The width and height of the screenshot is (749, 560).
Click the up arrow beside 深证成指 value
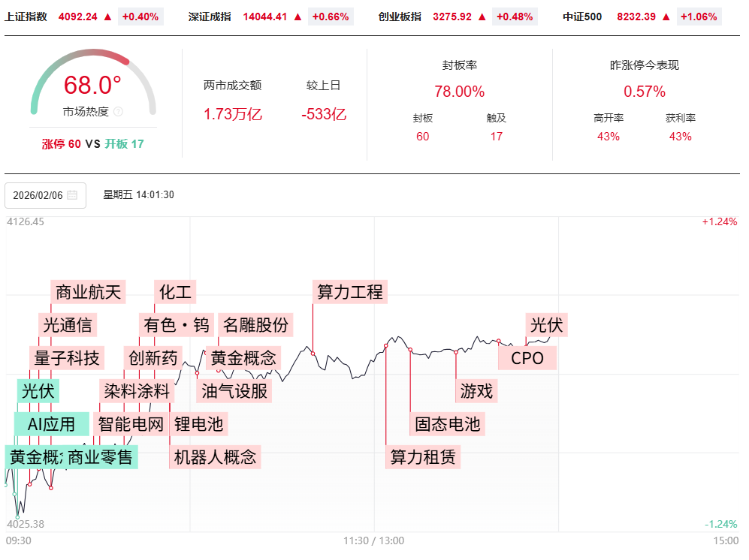coord(297,17)
